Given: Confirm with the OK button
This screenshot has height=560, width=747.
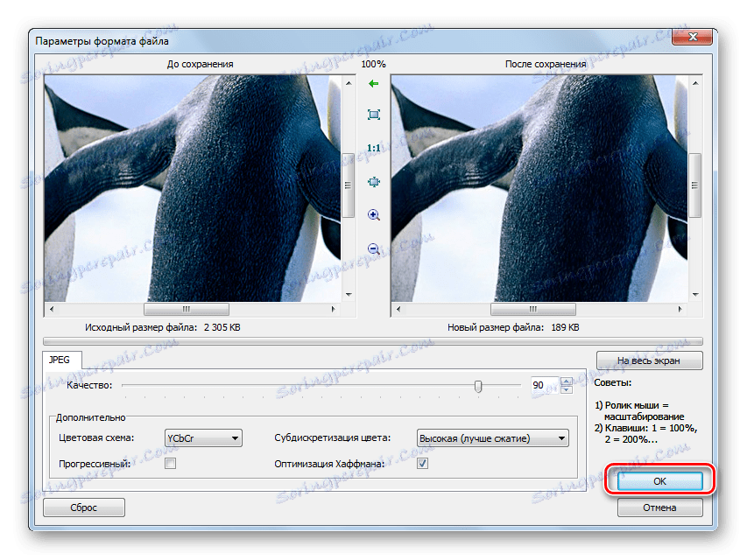Looking at the screenshot, I should tap(659, 481).
